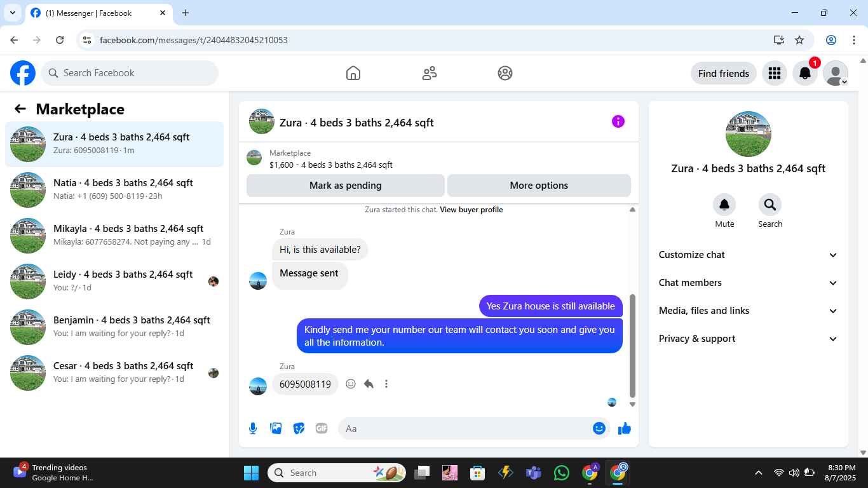Click the Mark as pending button
The width and height of the screenshot is (868, 488).
coord(346,186)
